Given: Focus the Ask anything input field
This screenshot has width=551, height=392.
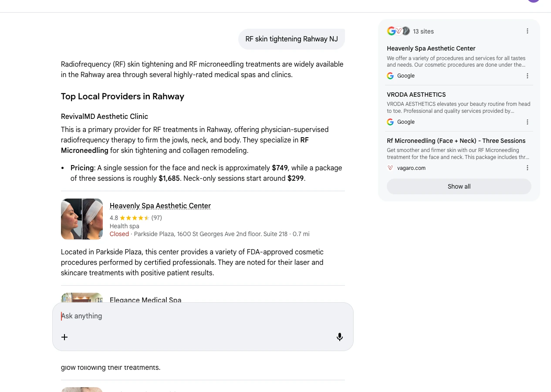Looking at the screenshot, I should point(203,316).
